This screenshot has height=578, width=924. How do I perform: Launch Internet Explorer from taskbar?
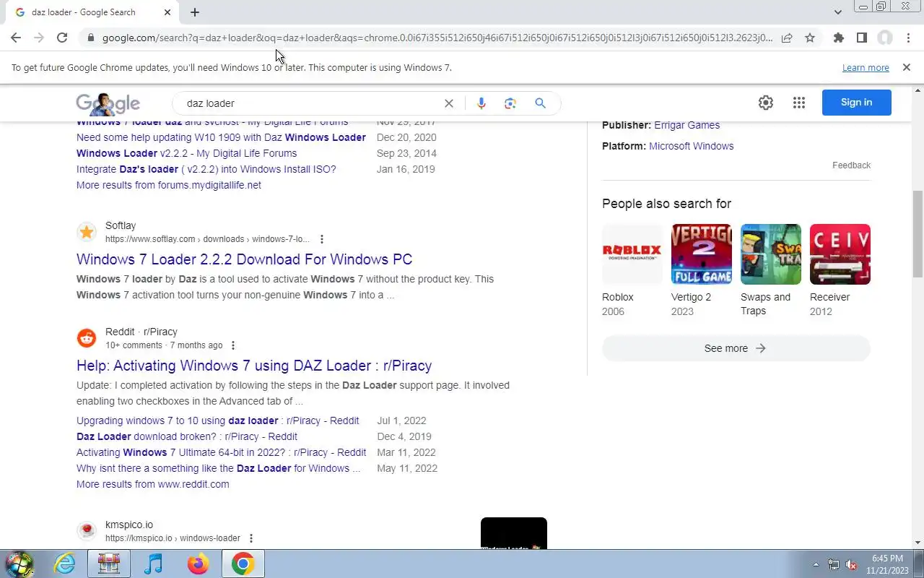click(65, 564)
